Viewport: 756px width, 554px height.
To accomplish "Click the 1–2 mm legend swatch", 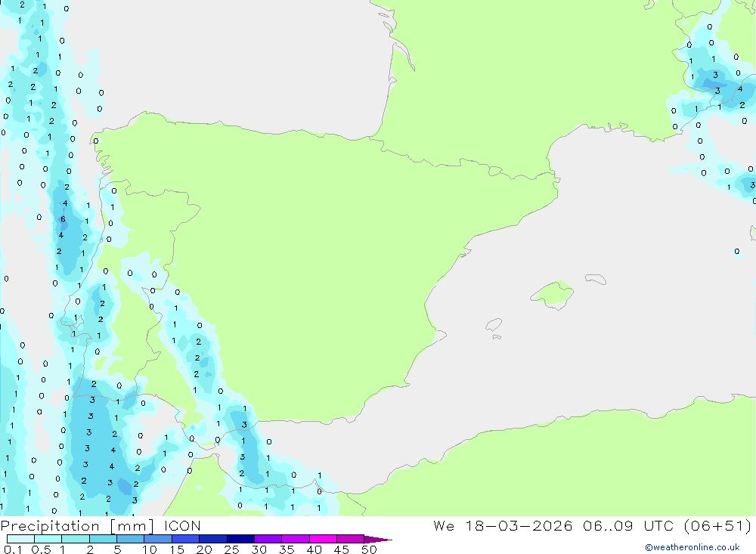I will coord(76,539).
